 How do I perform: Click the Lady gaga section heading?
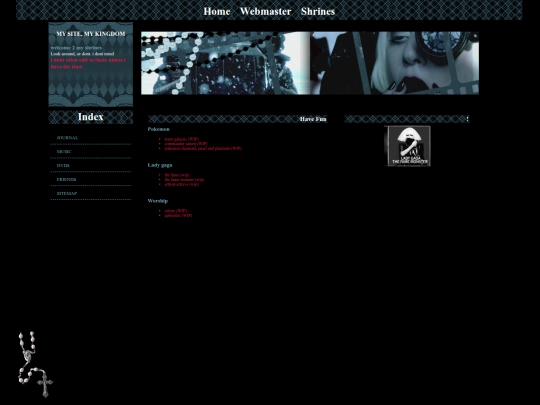pyautogui.click(x=160, y=165)
